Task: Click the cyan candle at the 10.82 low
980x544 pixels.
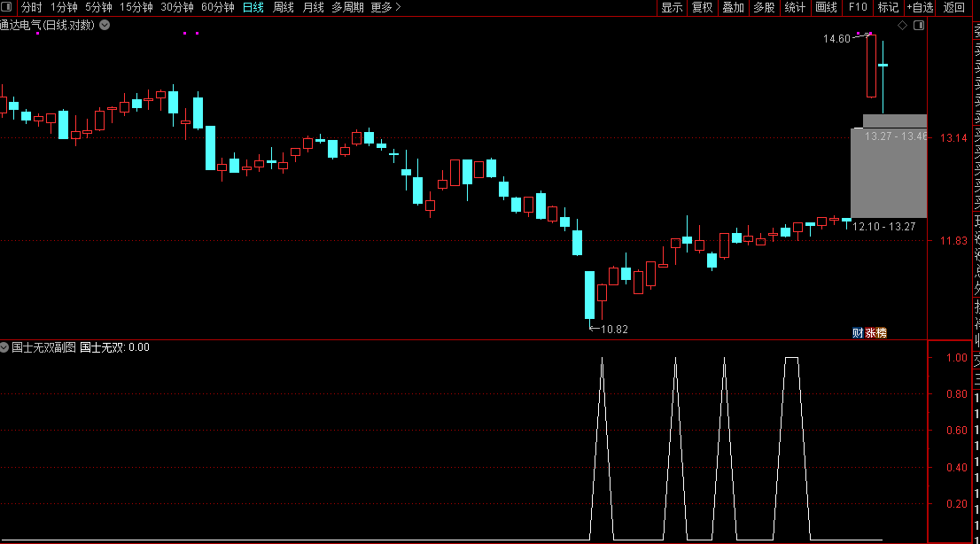Action: pyautogui.click(x=589, y=295)
